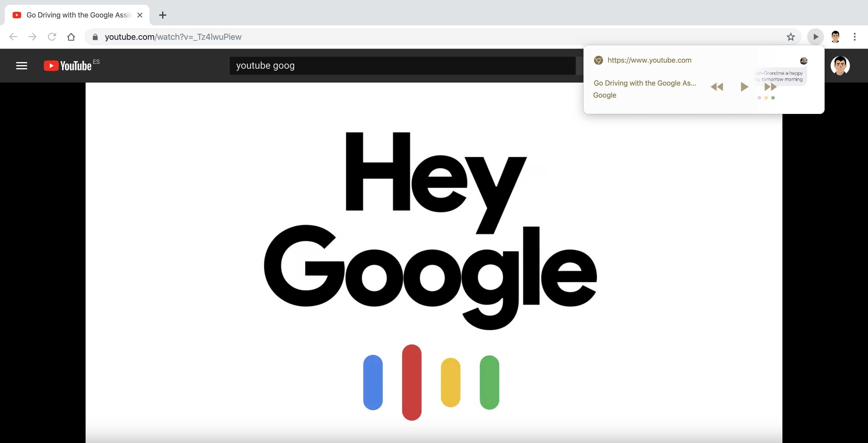Click the Hey Google video player
The height and width of the screenshot is (443, 868).
tap(434, 263)
